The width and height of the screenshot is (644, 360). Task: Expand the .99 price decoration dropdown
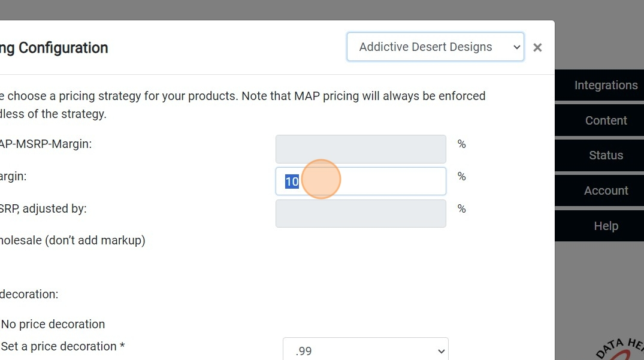pos(365,350)
